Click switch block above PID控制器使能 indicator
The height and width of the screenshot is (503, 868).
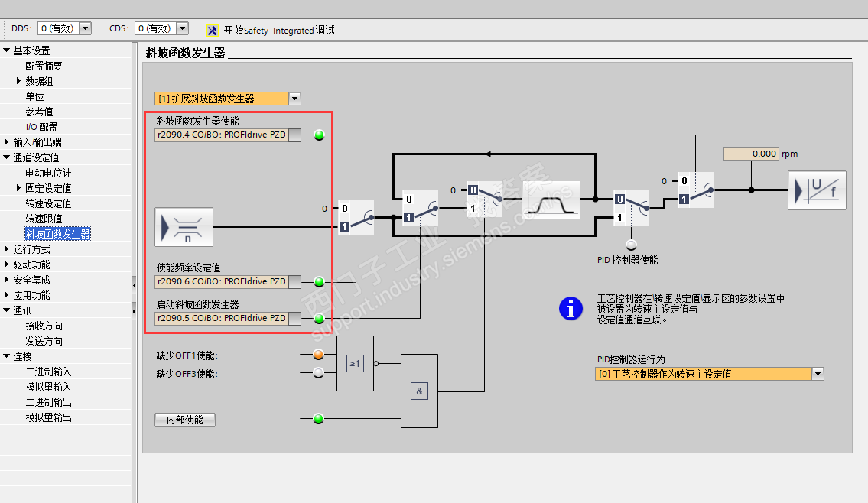631,208
